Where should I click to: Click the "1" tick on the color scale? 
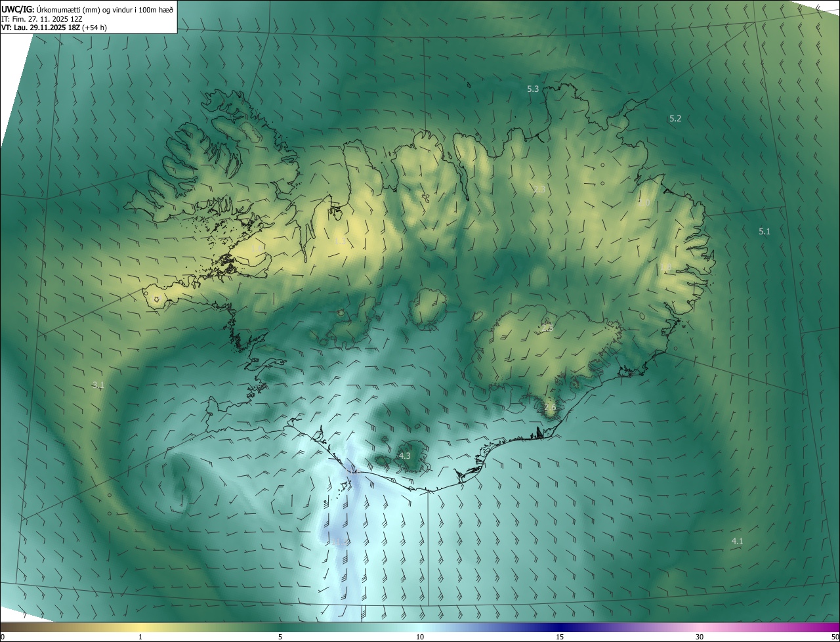(x=140, y=637)
